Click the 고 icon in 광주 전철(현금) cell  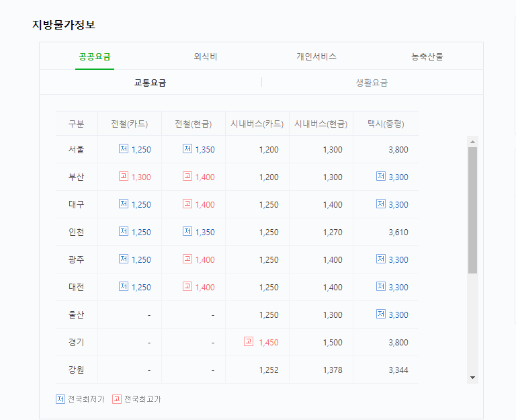point(187,259)
